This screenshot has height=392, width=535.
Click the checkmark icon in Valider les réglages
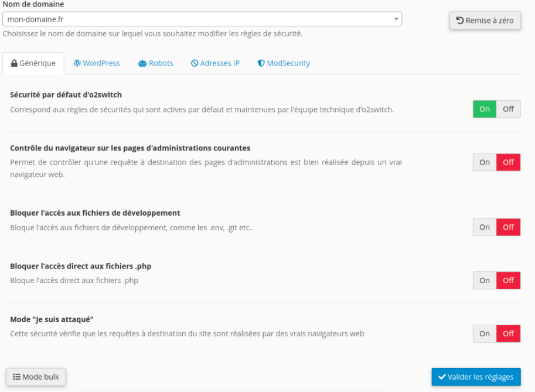(x=442, y=377)
